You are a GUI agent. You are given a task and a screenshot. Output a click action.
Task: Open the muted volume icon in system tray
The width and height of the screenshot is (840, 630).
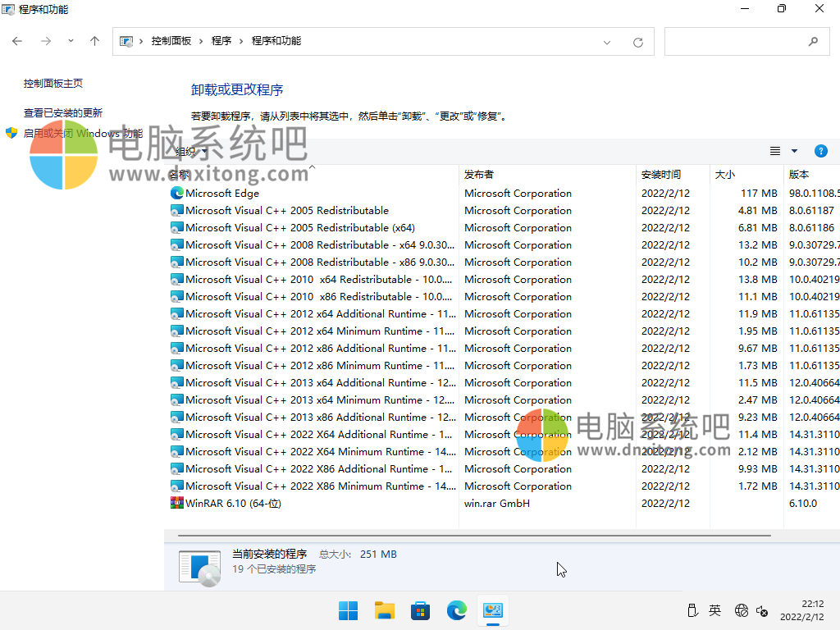pos(762,610)
